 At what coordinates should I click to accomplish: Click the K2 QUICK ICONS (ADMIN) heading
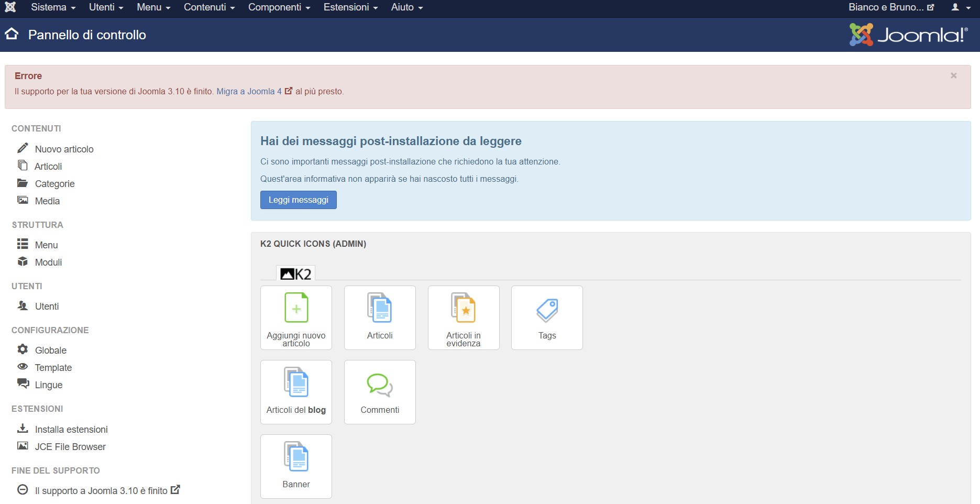pos(313,244)
